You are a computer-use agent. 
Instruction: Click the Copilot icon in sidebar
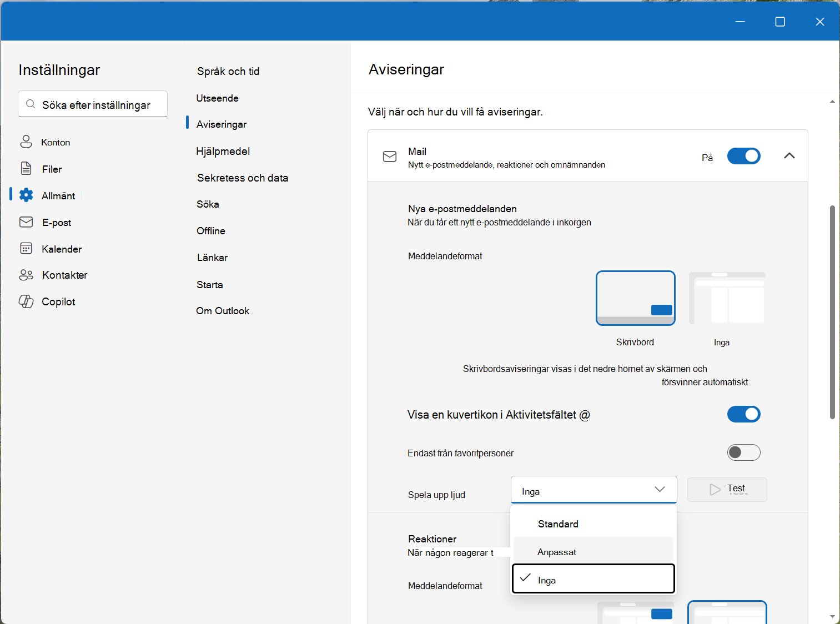point(26,301)
